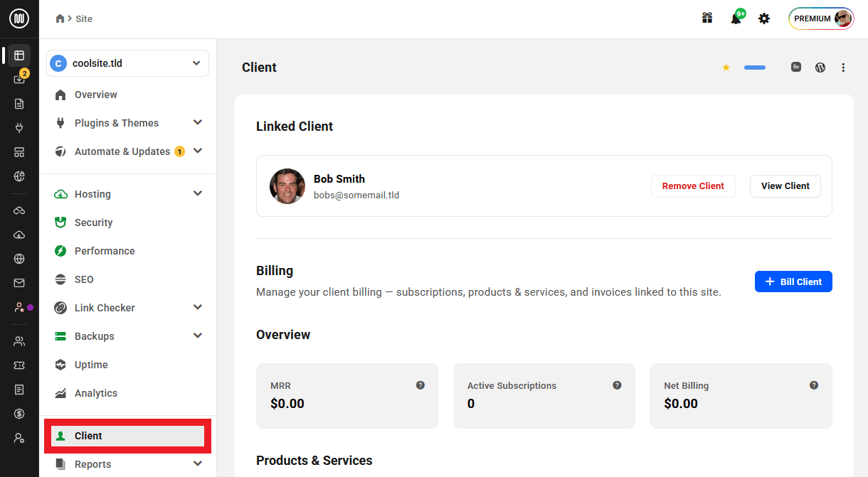Click the Products & Services heading
This screenshot has width=868, height=477.
click(314, 461)
